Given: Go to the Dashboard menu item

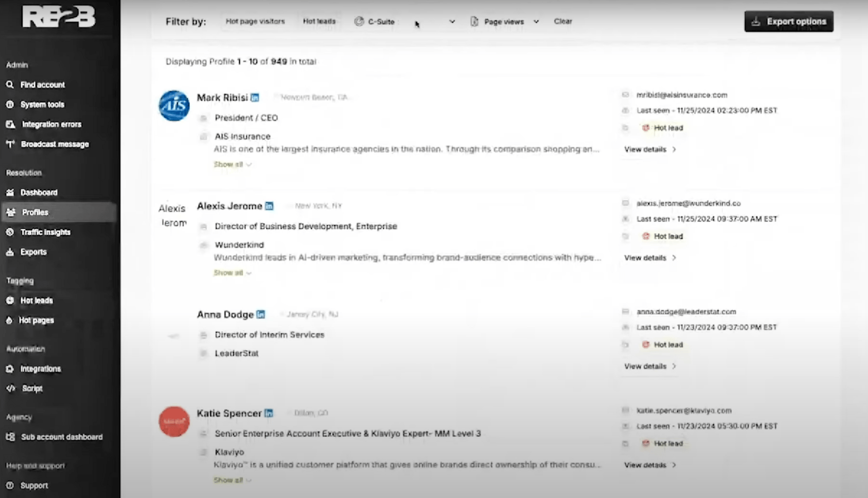Looking at the screenshot, I should coord(38,193).
